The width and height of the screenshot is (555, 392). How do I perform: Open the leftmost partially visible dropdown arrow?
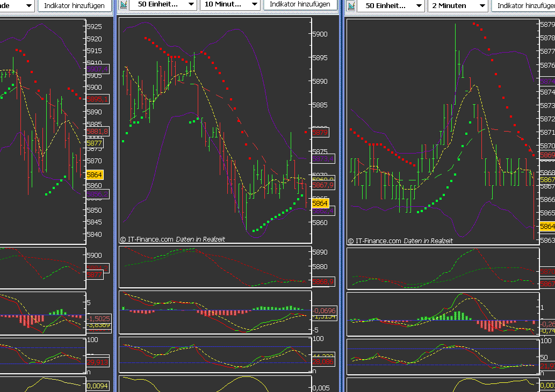coord(29,6)
